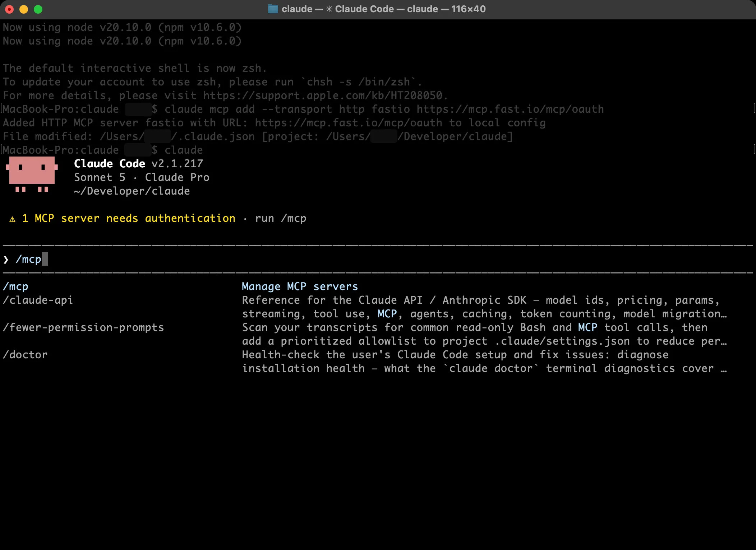Select the /claude-api command suggestion
Image resolution: width=756 pixels, height=550 pixels.
click(x=38, y=300)
